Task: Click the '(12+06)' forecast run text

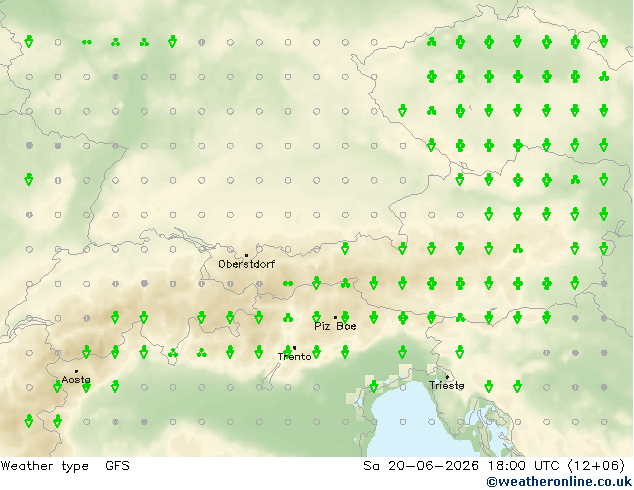Action: click(x=597, y=466)
